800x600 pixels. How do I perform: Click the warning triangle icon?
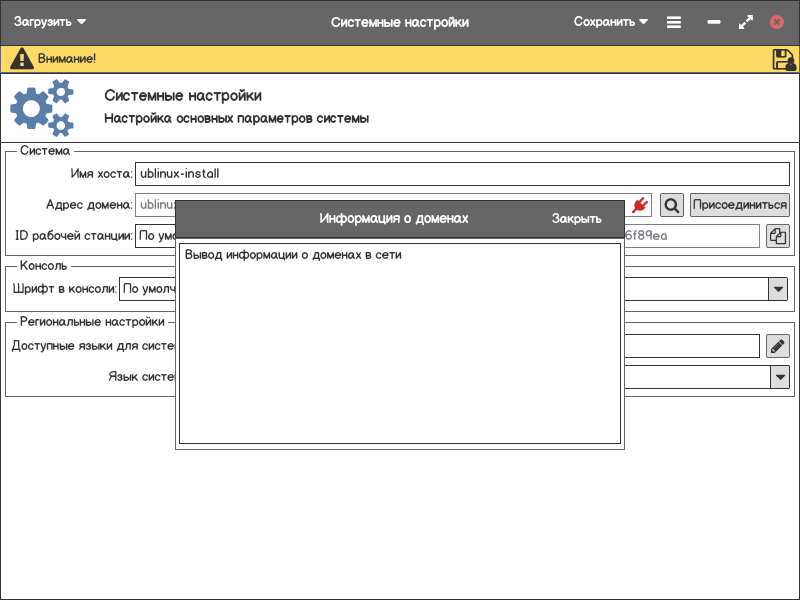(x=21, y=59)
